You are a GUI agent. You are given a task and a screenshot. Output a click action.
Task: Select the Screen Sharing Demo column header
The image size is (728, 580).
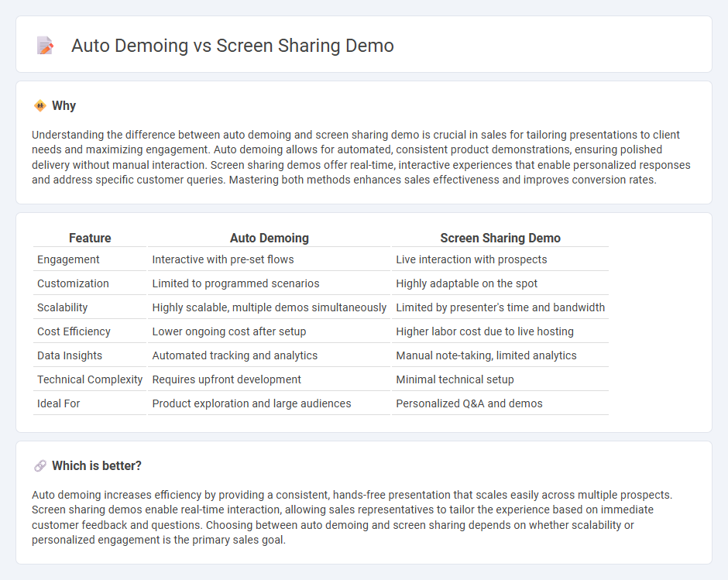coord(500,238)
